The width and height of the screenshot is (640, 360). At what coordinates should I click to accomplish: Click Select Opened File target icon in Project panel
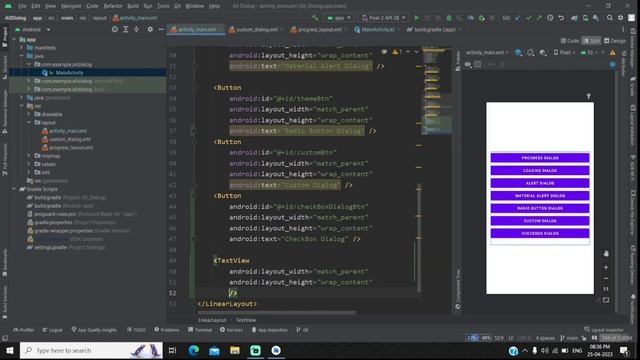[115, 29]
